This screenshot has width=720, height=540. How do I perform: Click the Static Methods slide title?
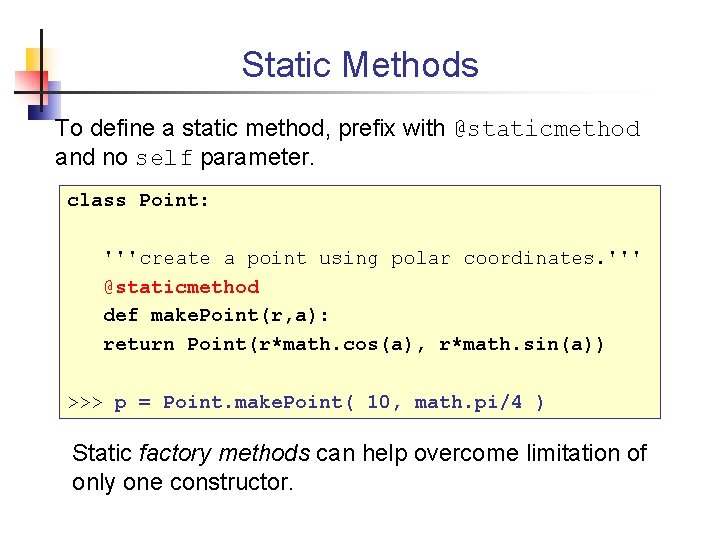(x=360, y=64)
